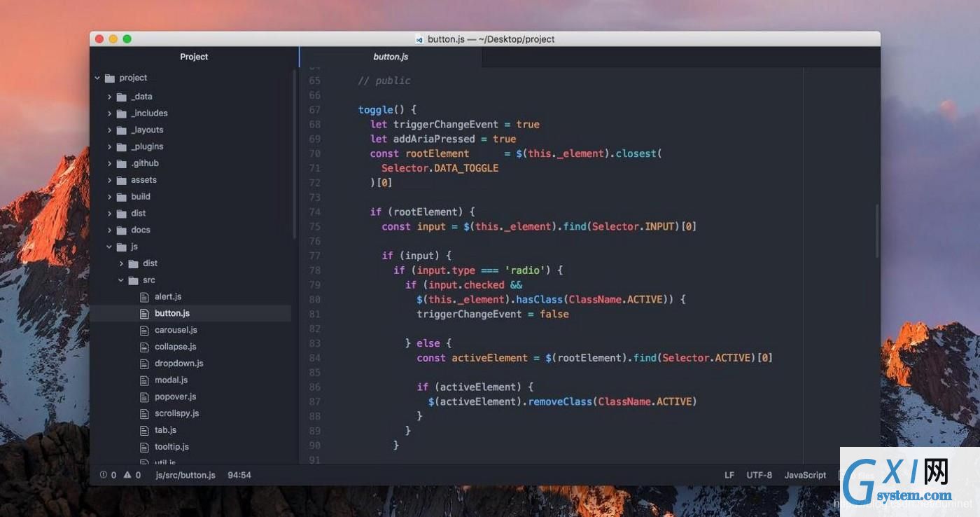Click the window zoom green button

(127, 39)
